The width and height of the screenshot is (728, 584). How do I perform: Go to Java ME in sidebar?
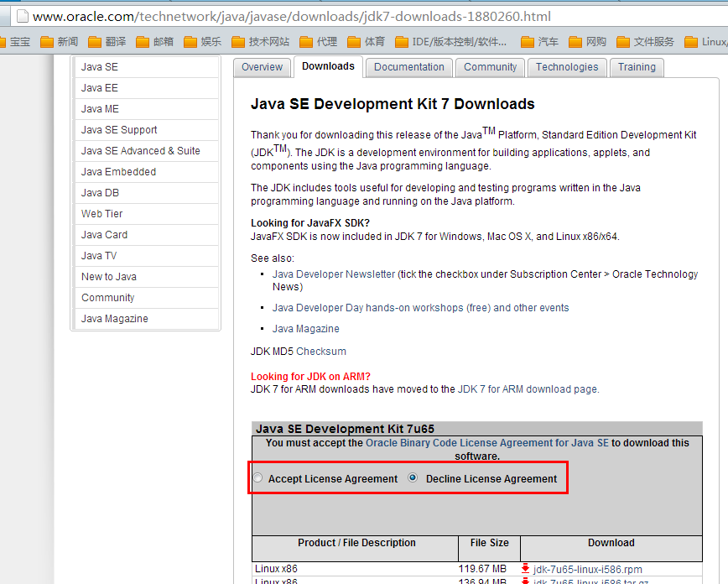coord(146,109)
